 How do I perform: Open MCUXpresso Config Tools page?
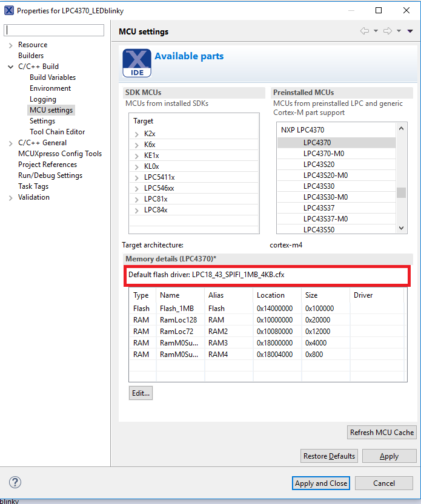tap(60, 154)
